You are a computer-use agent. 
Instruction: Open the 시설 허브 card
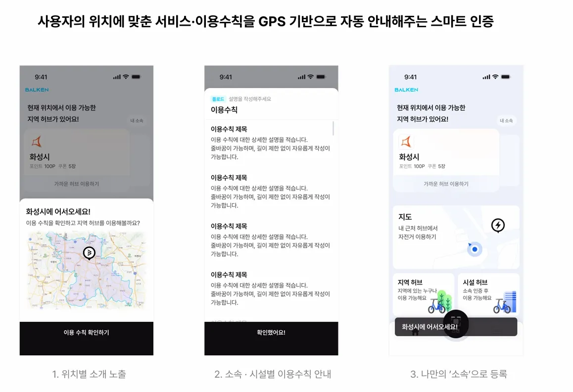coord(488,294)
